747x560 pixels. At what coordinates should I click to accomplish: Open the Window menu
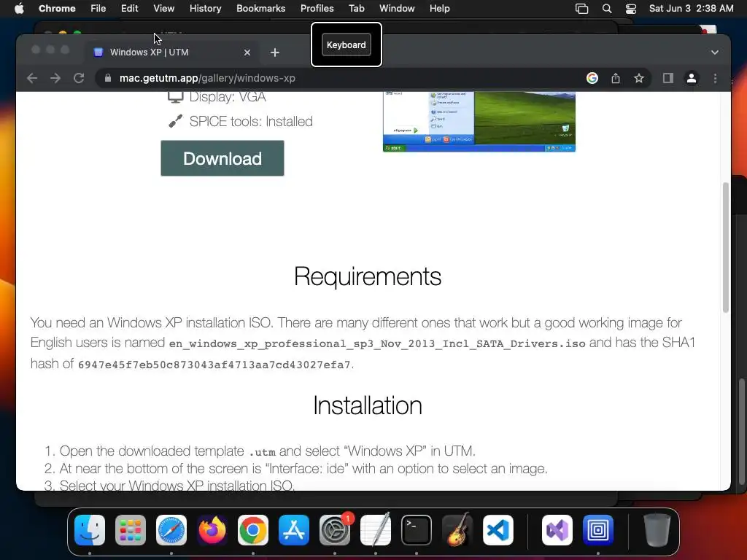click(x=397, y=9)
